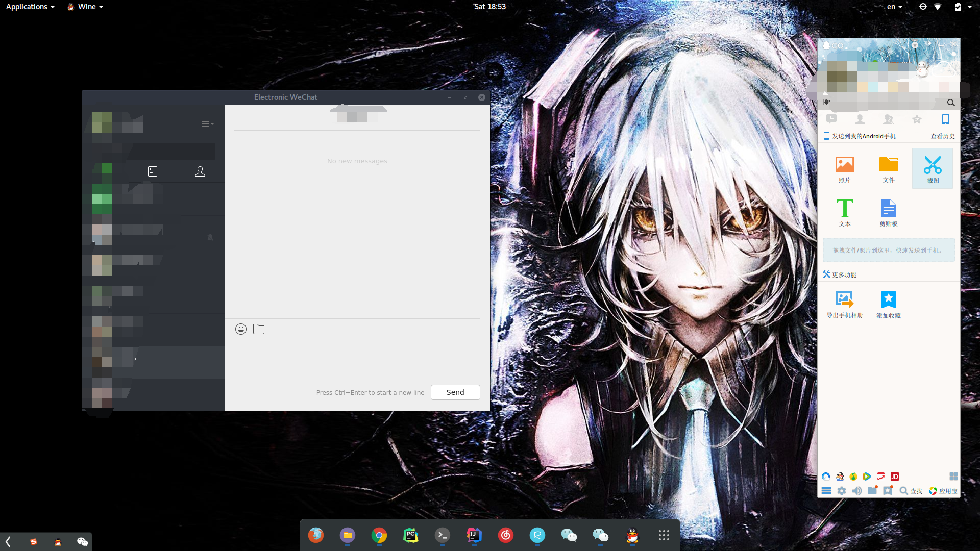The image size is (980, 551).
Task: Open the QQ 文件 (files) folder icon
Action: (889, 169)
